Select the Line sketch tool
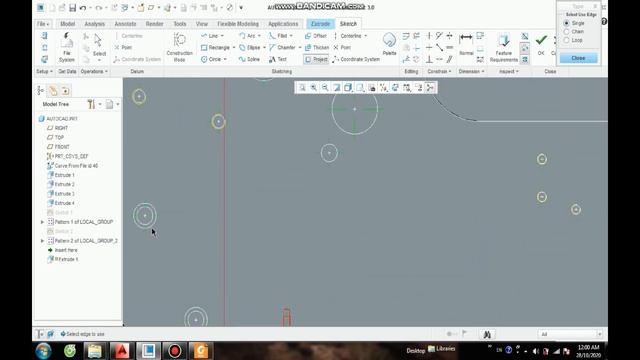640x360 pixels. [210, 36]
